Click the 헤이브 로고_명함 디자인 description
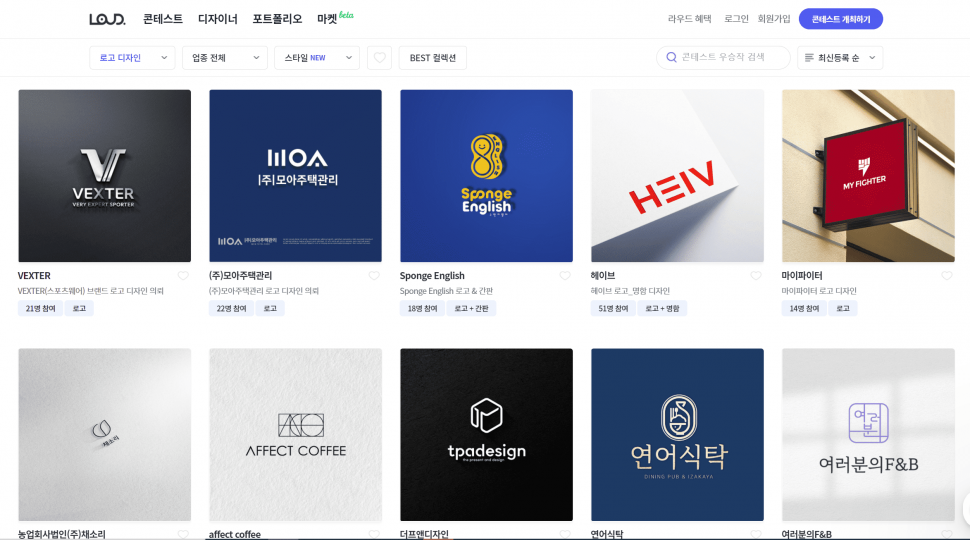The height and width of the screenshot is (540, 970). click(x=630, y=291)
